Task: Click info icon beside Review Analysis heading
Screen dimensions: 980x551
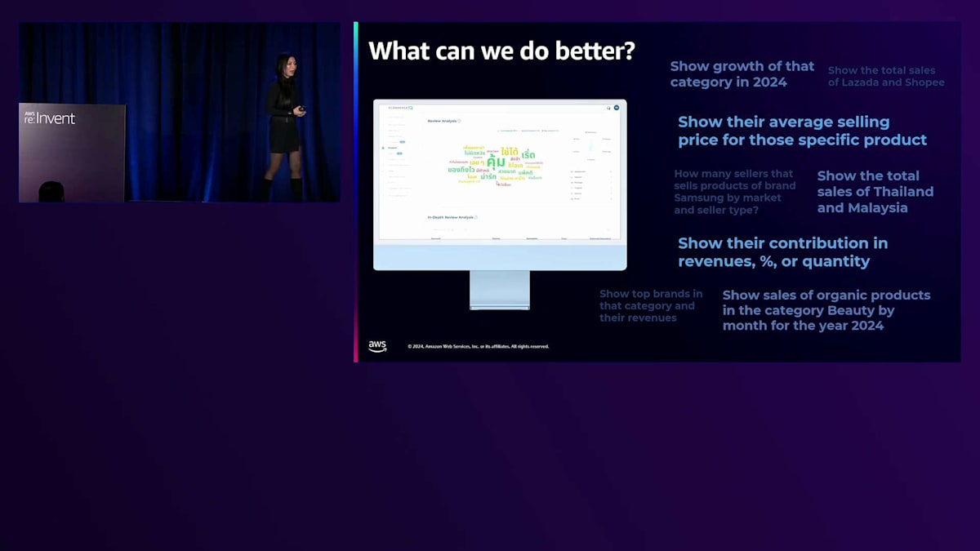Action: 460,121
